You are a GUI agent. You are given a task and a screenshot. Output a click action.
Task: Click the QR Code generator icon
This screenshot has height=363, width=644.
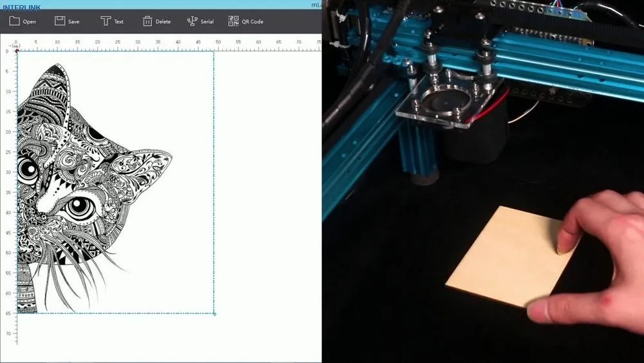click(233, 21)
